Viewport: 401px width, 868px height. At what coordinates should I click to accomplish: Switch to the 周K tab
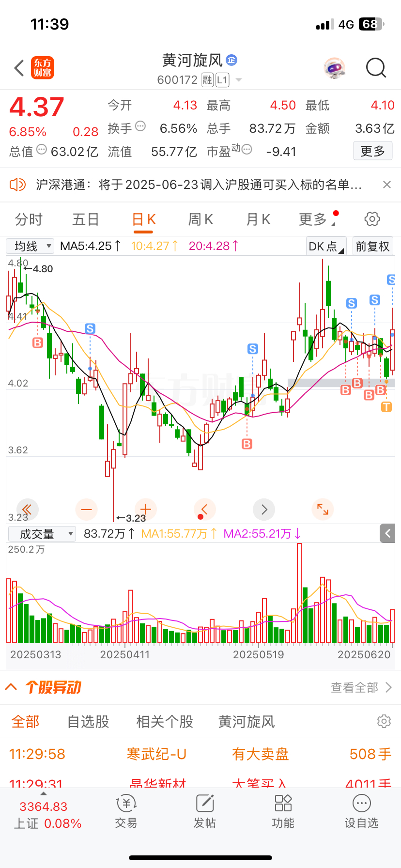tap(200, 219)
